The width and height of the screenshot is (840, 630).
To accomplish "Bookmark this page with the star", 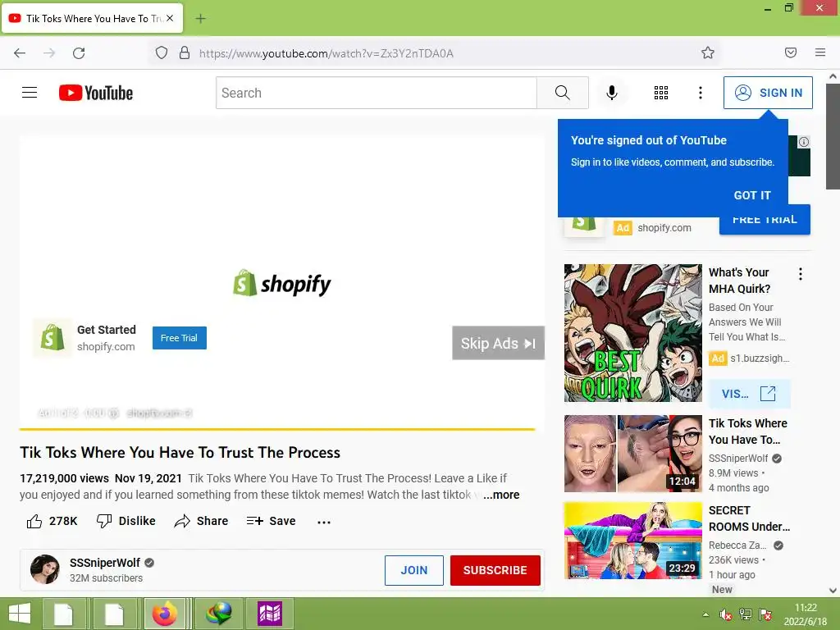I will click(708, 53).
